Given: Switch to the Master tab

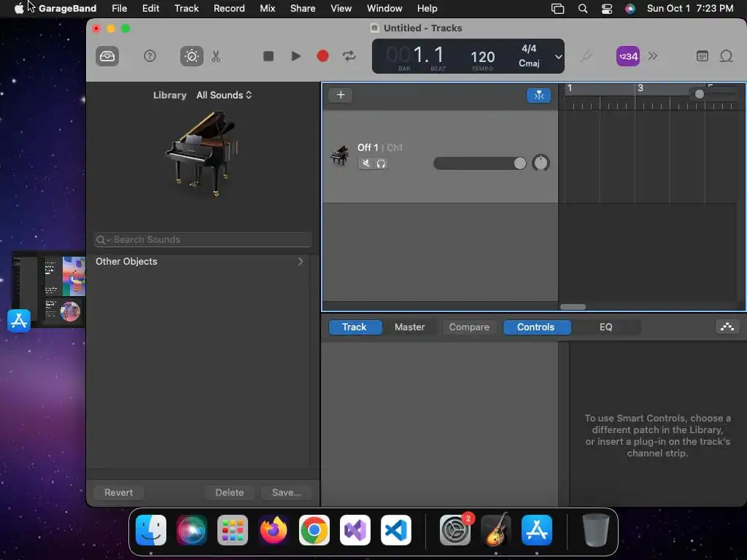Looking at the screenshot, I should point(410,327).
